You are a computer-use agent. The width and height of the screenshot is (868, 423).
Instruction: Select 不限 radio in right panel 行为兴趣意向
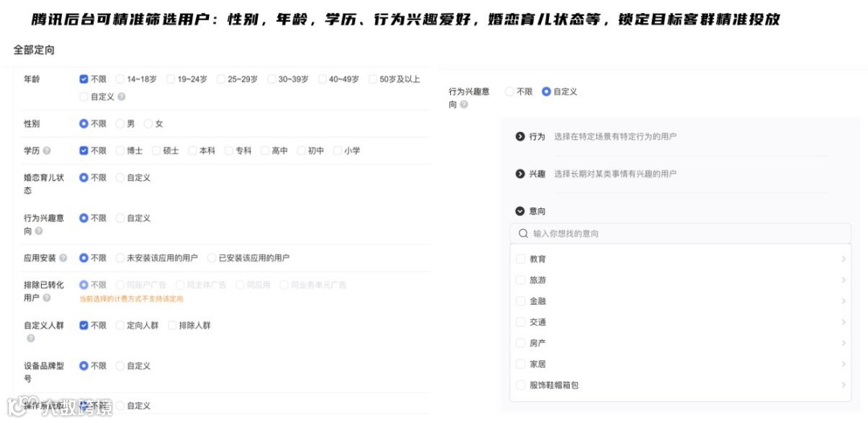click(510, 92)
